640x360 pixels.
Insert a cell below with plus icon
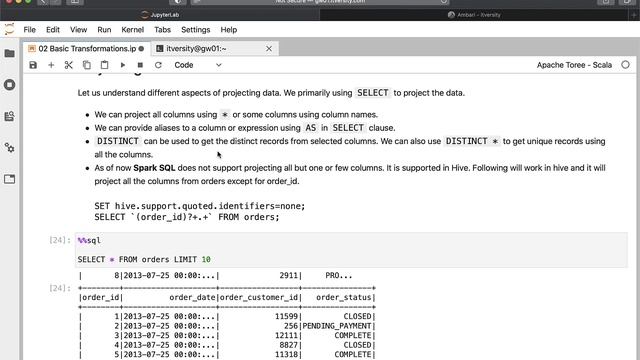pyautogui.click(x=51, y=65)
